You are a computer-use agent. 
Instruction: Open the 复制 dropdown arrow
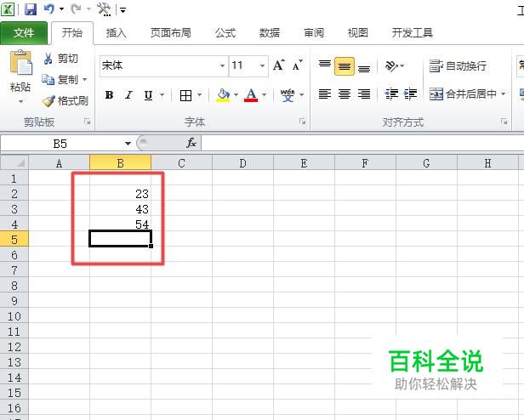click(84, 80)
